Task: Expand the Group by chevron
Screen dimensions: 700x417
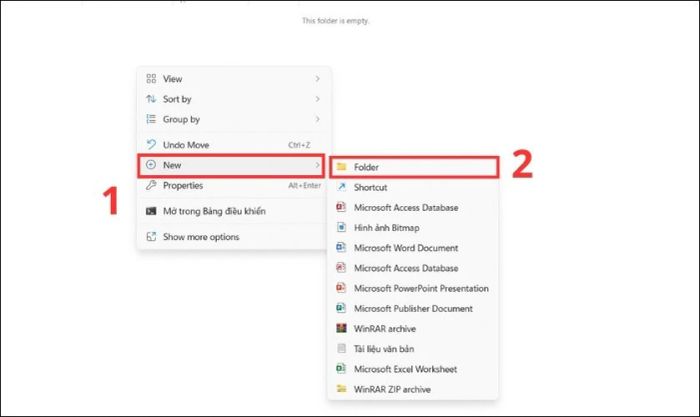Action: [x=317, y=119]
